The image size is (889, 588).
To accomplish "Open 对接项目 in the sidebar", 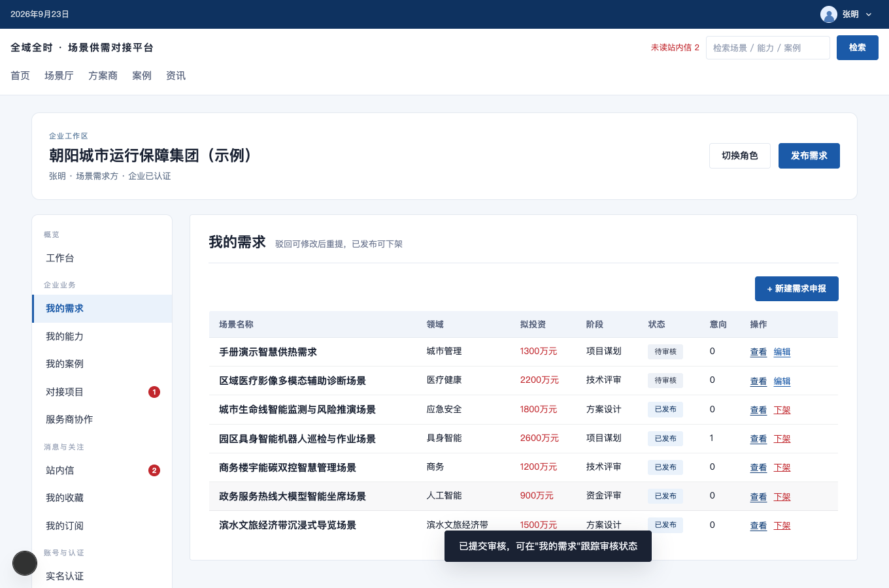I will point(102,392).
